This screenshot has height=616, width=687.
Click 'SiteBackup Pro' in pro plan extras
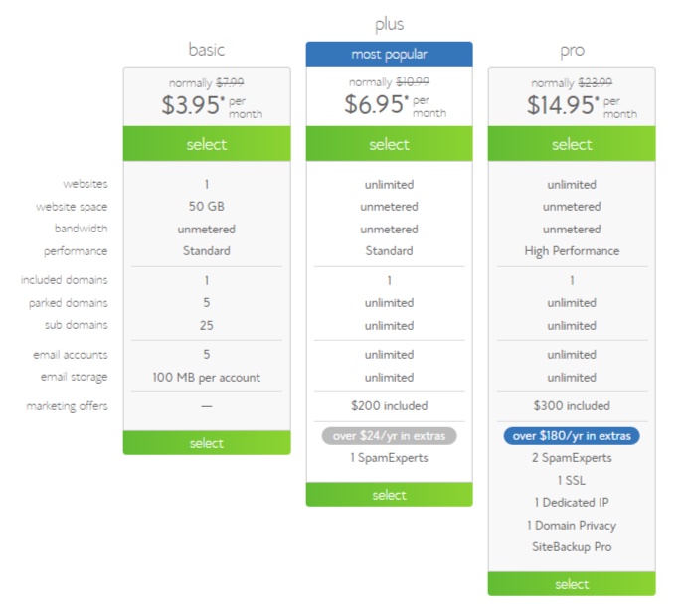pyautogui.click(x=572, y=547)
